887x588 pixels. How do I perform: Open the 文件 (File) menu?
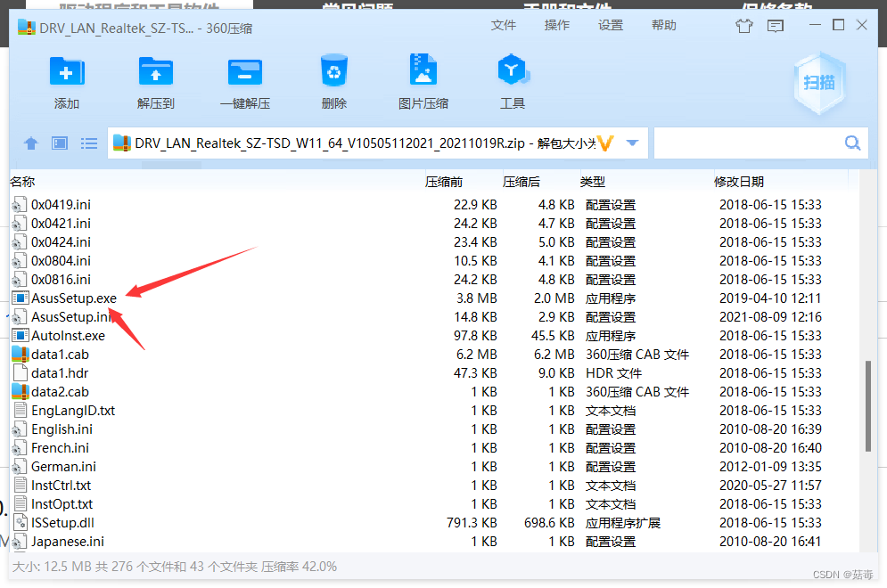pyautogui.click(x=504, y=26)
